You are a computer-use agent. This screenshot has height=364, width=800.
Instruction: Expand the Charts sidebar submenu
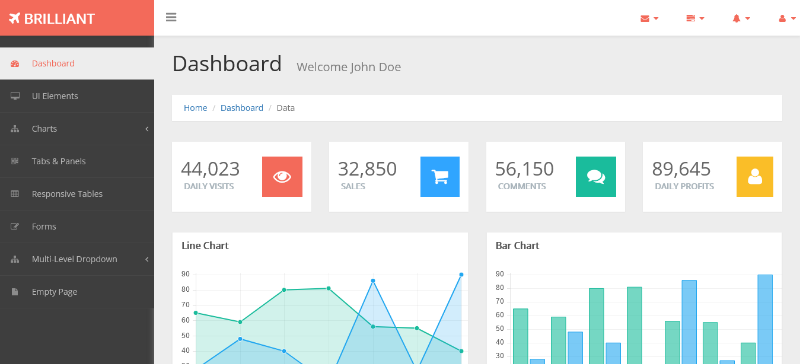77,129
